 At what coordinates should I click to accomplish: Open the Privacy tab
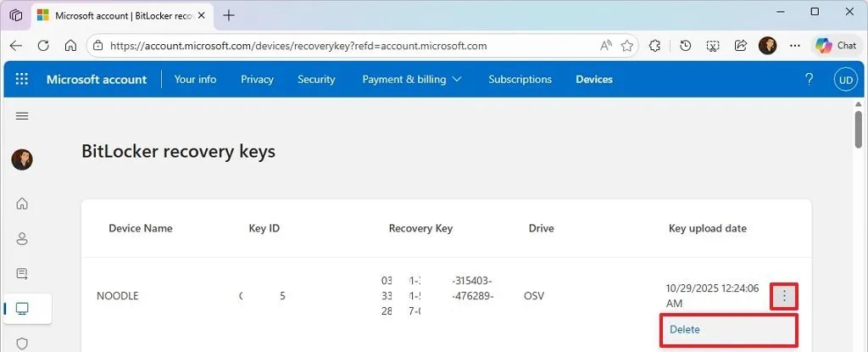point(257,79)
